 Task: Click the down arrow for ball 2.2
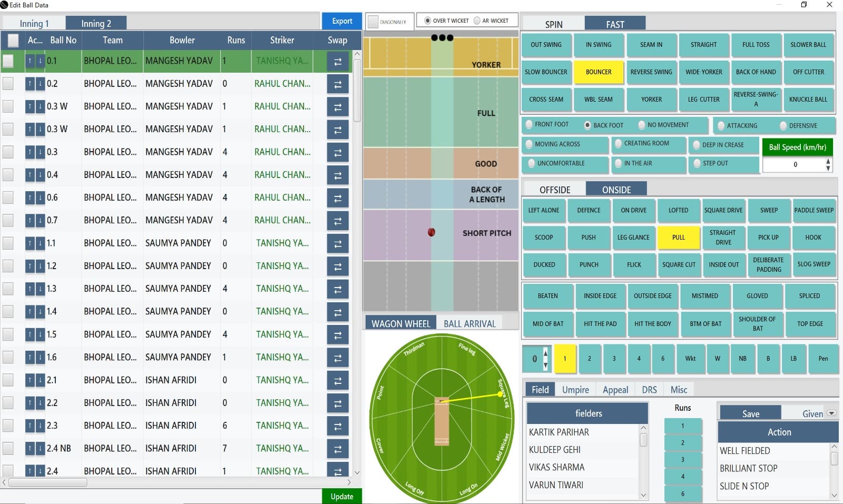click(x=40, y=403)
